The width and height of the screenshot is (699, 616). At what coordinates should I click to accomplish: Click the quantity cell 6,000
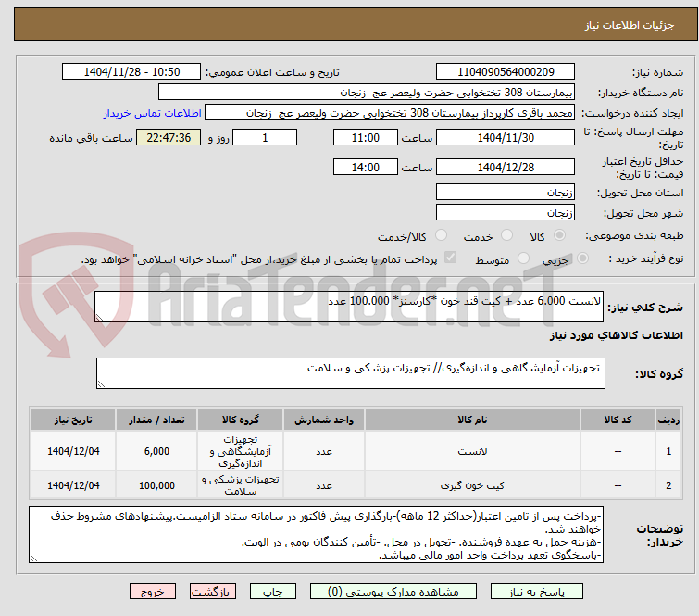(x=156, y=451)
